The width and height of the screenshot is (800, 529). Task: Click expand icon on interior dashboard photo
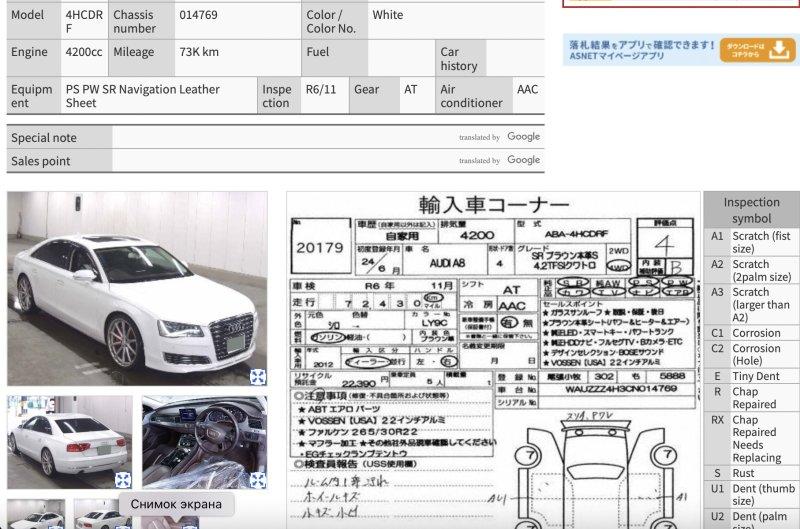pos(257,480)
